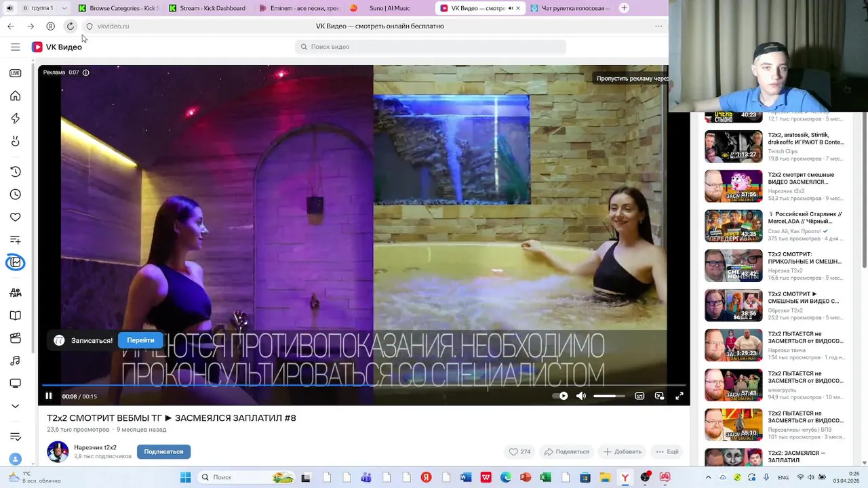Screen dimensions: 868x488
Task: Open Liked videos heart icon in sidebar
Action: (15, 217)
